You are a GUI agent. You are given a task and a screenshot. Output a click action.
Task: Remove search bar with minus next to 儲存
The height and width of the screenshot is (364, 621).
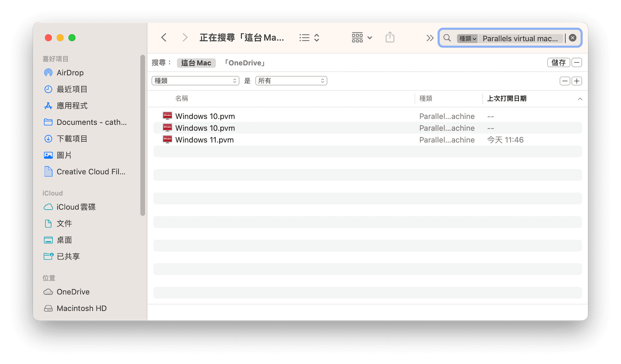coord(577,62)
